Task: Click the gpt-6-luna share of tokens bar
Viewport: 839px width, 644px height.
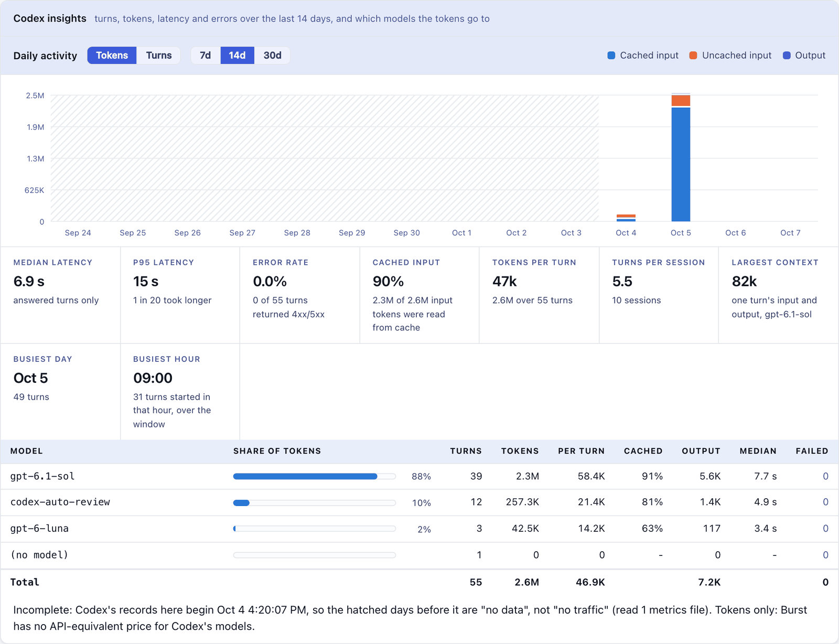Action: 315,529
